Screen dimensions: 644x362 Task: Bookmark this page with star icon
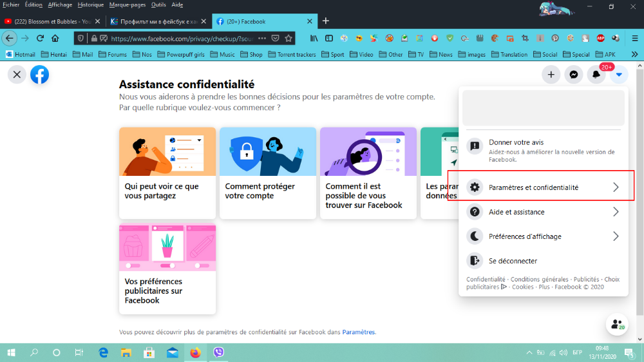pyautogui.click(x=289, y=38)
